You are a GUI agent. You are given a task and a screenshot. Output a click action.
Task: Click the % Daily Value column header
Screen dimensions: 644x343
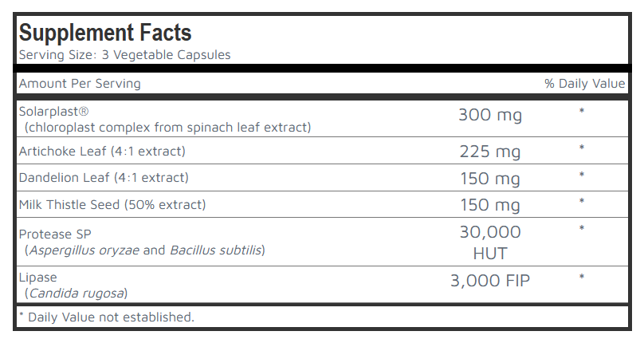point(586,84)
